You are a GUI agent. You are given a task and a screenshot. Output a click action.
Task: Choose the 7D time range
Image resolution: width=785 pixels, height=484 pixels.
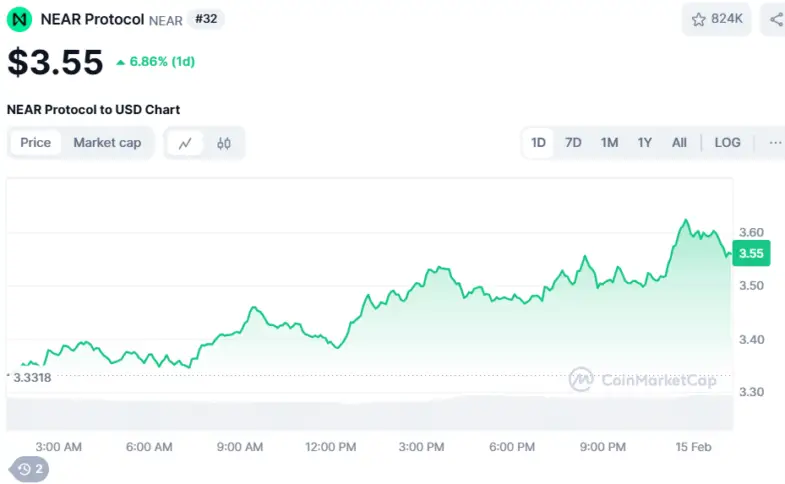573,143
